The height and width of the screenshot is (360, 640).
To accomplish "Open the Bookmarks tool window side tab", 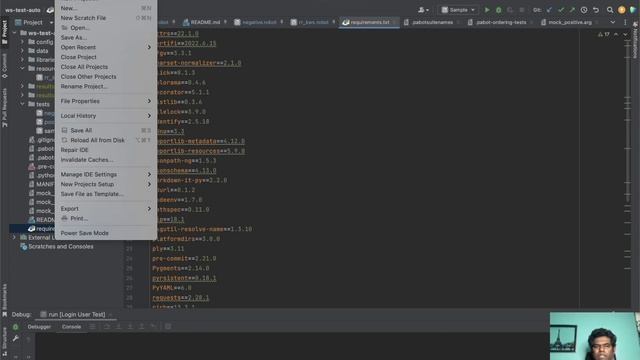I will [x=4, y=300].
